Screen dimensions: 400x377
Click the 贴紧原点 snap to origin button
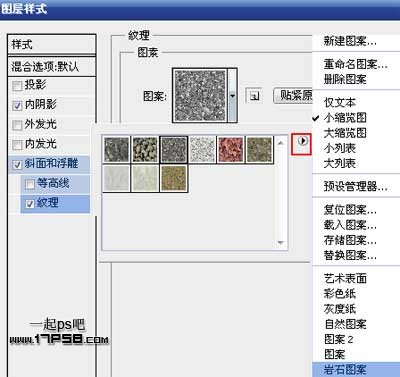[x=293, y=96]
